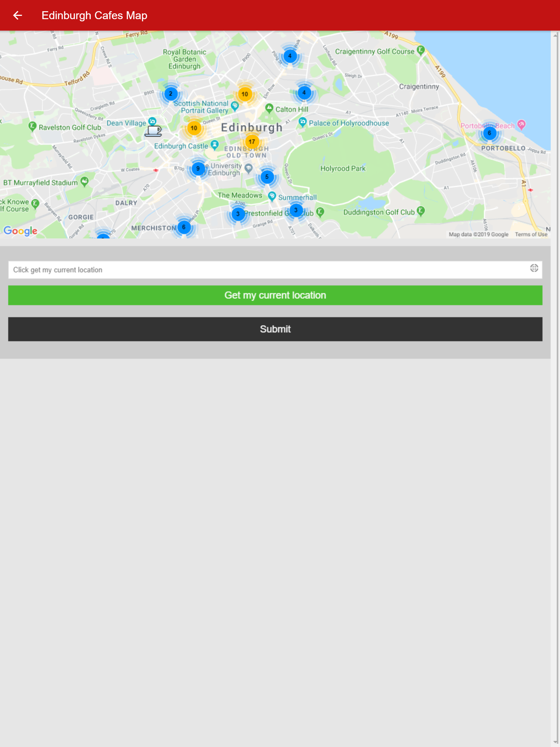Open the 3-cafe cluster below The Meadows
The width and height of the screenshot is (560, 747).
[x=238, y=214]
